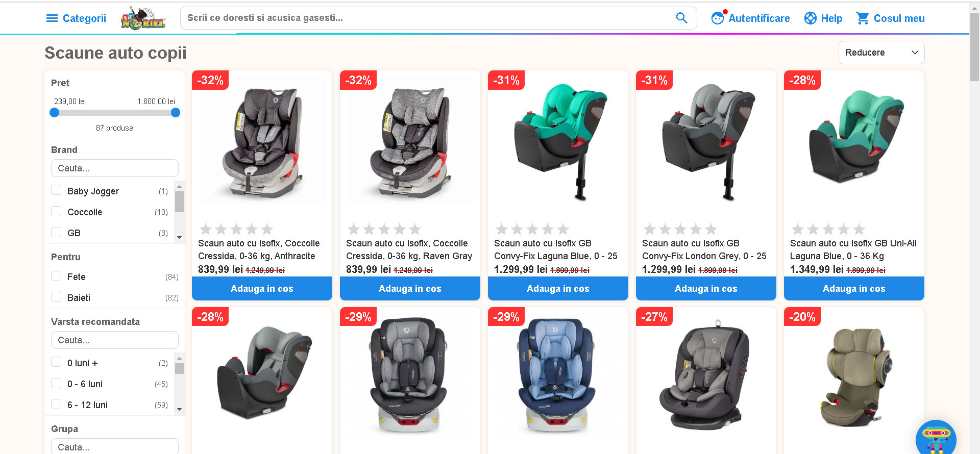Click the star rating of Cressida Anthracite
The width and height of the screenshot is (980, 454).
click(x=236, y=229)
